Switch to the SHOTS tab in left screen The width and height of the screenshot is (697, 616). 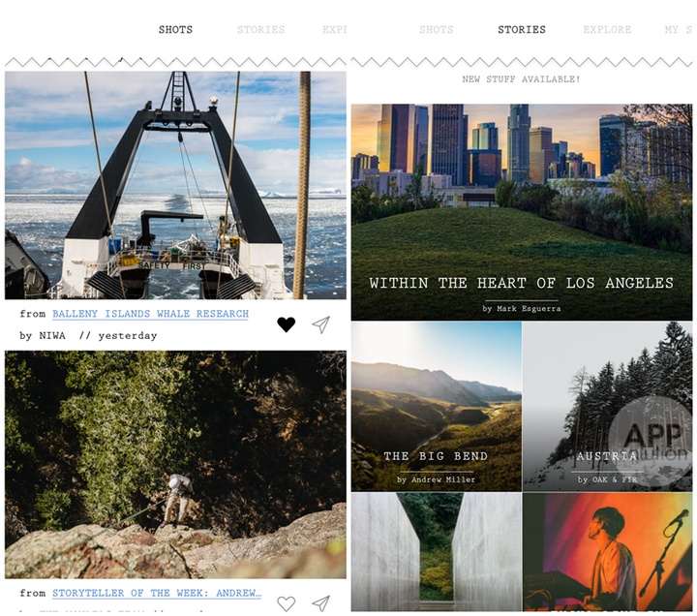tap(175, 30)
